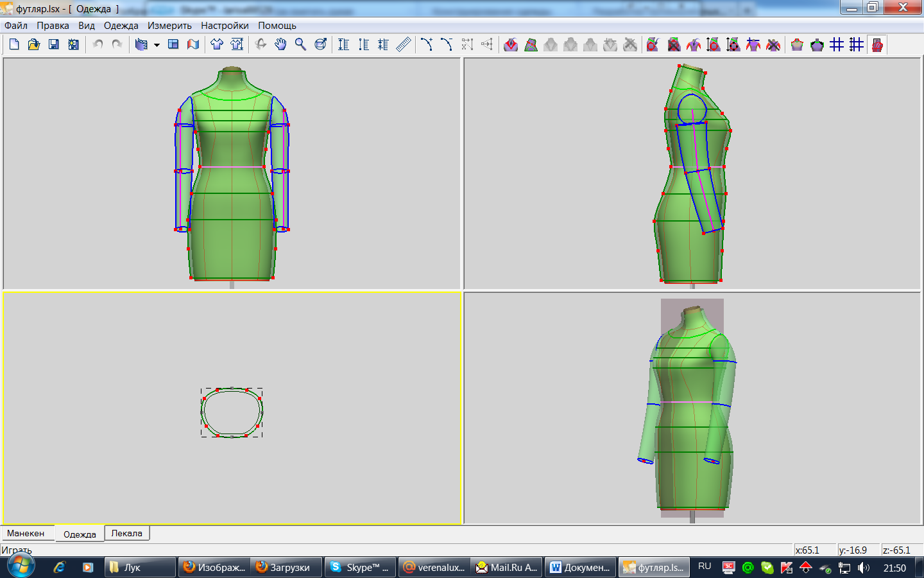
Task: Click the volume speaker tray icon
Action: pos(864,568)
